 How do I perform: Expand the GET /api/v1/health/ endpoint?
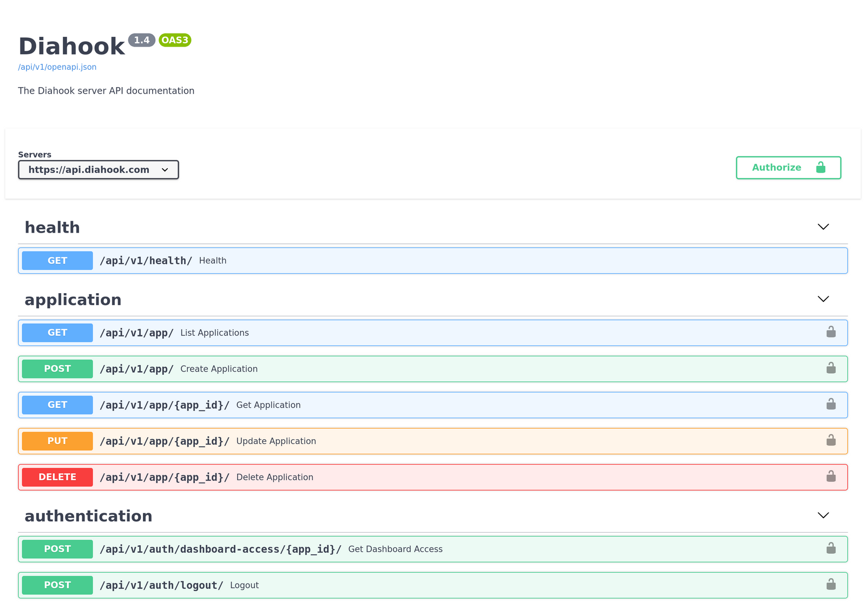(x=146, y=261)
